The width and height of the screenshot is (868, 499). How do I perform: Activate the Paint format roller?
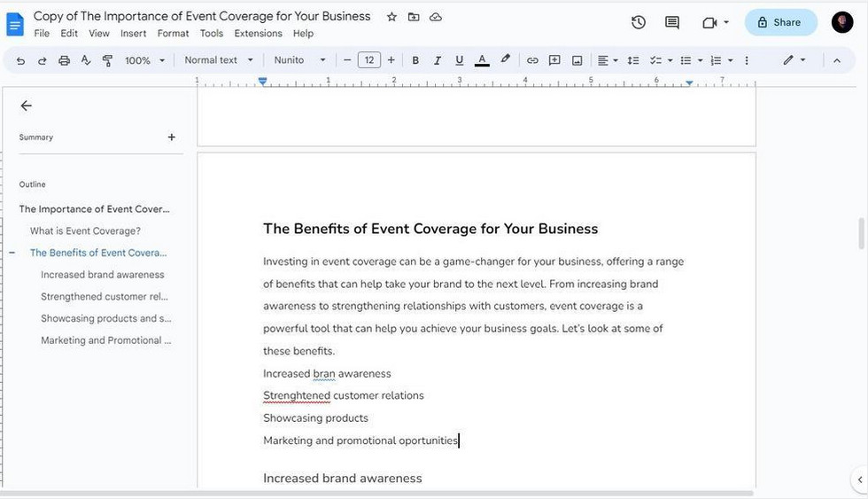107,60
